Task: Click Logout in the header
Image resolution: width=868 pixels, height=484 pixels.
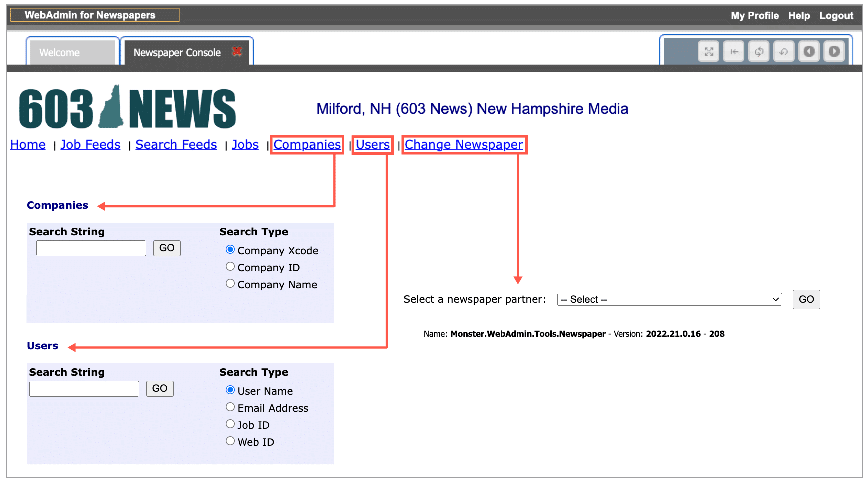Action: [x=836, y=16]
